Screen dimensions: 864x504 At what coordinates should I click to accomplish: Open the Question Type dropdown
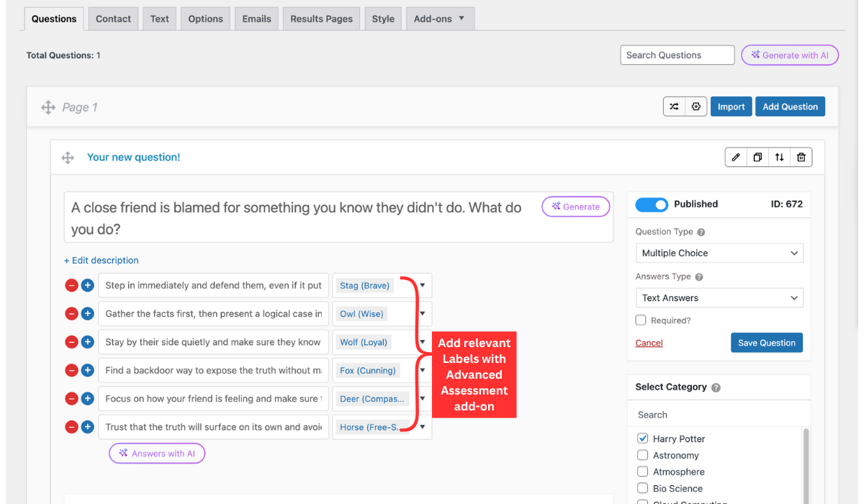tap(719, 253)
